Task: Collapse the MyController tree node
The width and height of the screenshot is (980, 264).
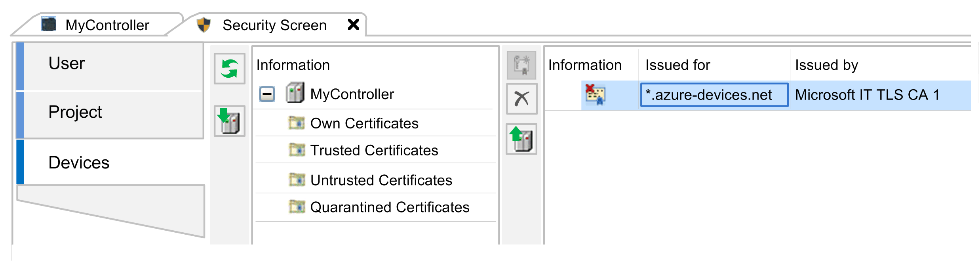Action: 267,94
